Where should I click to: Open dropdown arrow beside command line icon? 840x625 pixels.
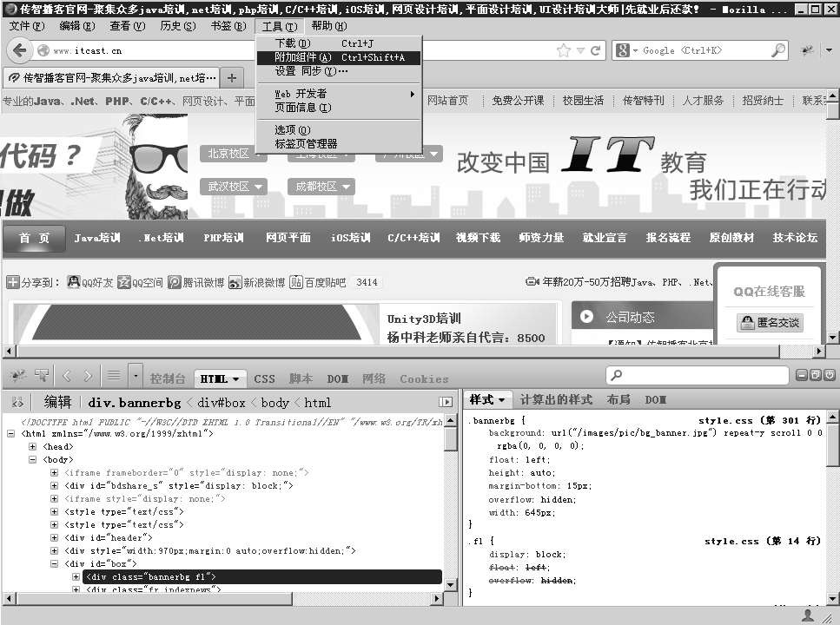(x=136, y=376)
